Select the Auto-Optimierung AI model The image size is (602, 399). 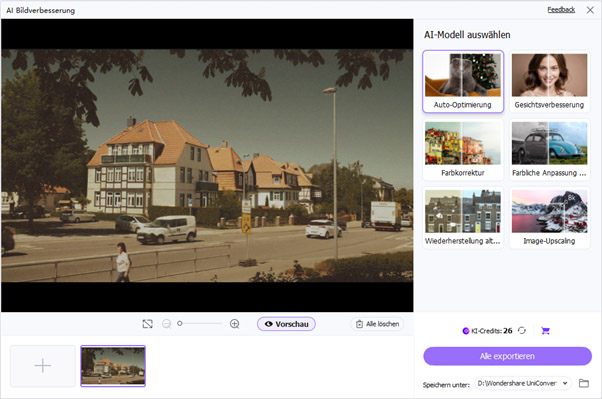(463, 81)
